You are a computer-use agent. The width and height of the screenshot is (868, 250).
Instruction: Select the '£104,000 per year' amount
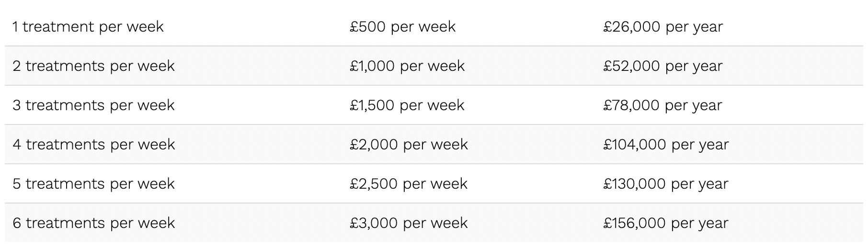click(666, 145)
